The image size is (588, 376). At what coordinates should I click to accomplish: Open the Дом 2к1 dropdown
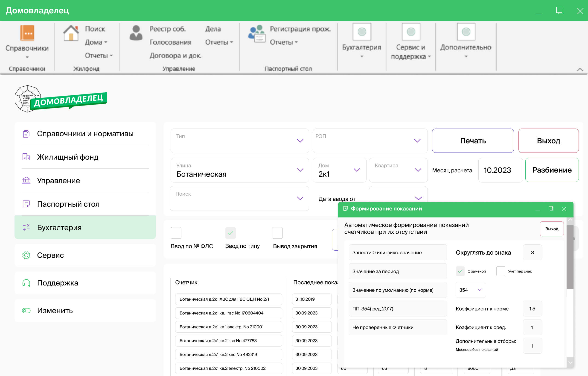tap(357, 170)
